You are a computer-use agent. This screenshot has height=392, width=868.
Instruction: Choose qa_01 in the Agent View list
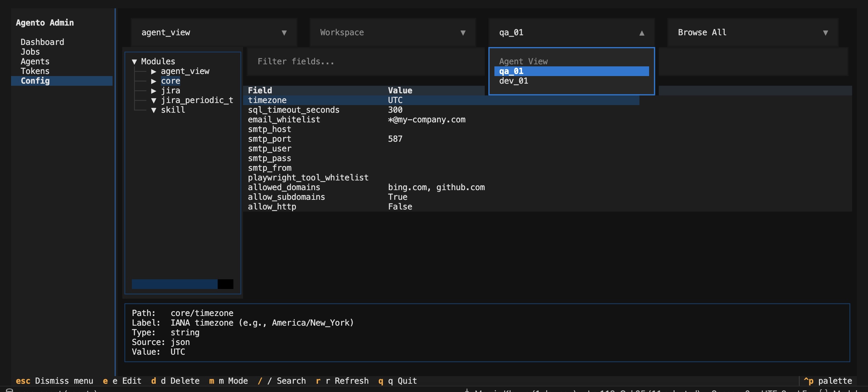point(571,71)
